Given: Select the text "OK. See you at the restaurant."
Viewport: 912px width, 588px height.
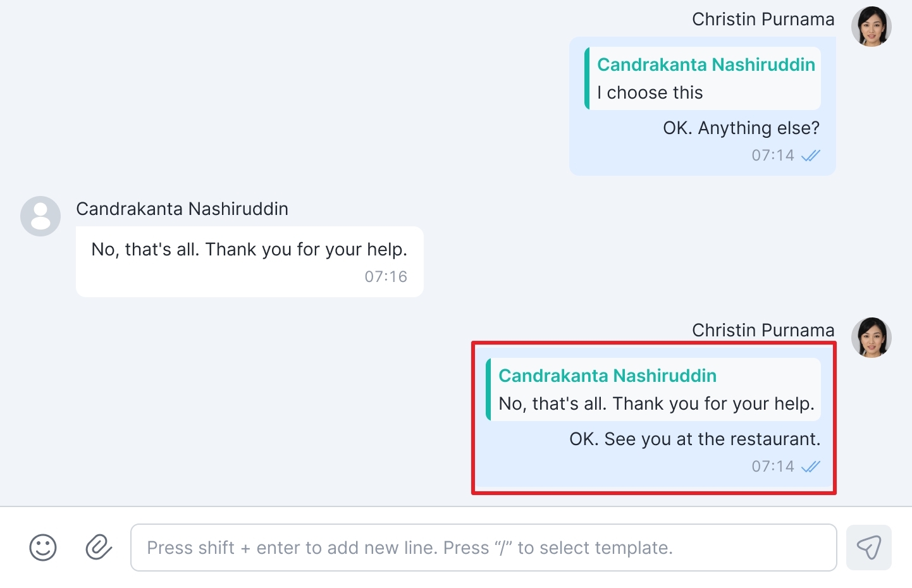Looking at the screenshot, I should point(695,439).
